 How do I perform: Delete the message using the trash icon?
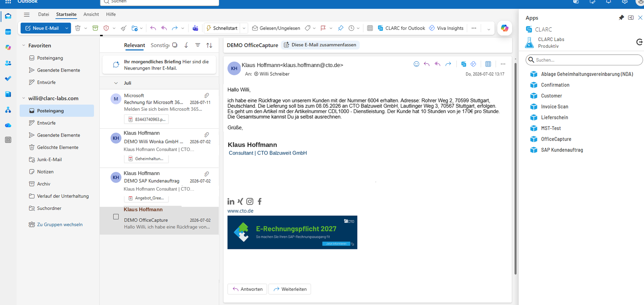pos(78,28)
